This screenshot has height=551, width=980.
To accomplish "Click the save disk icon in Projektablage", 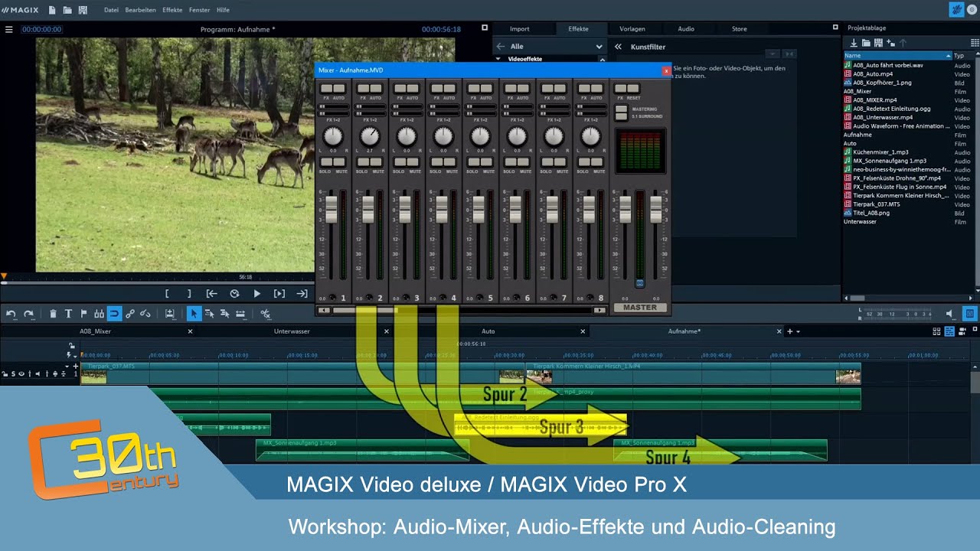I will 878,43.
